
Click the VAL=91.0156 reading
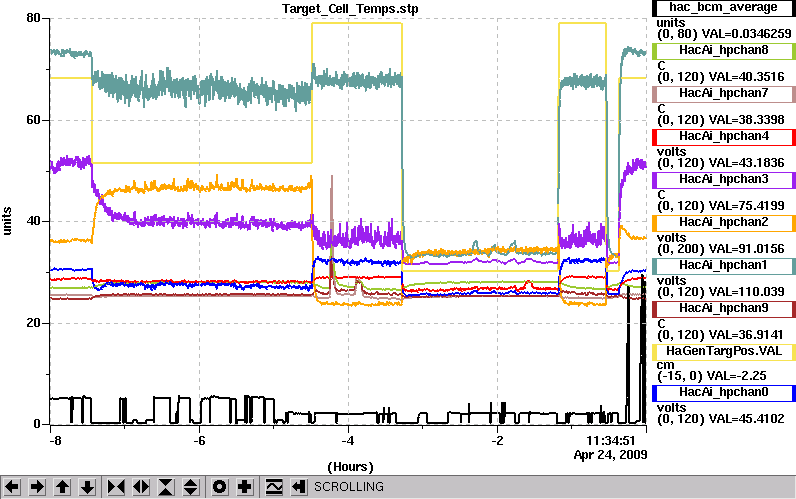pyautogui.click(x=746, y=249)
